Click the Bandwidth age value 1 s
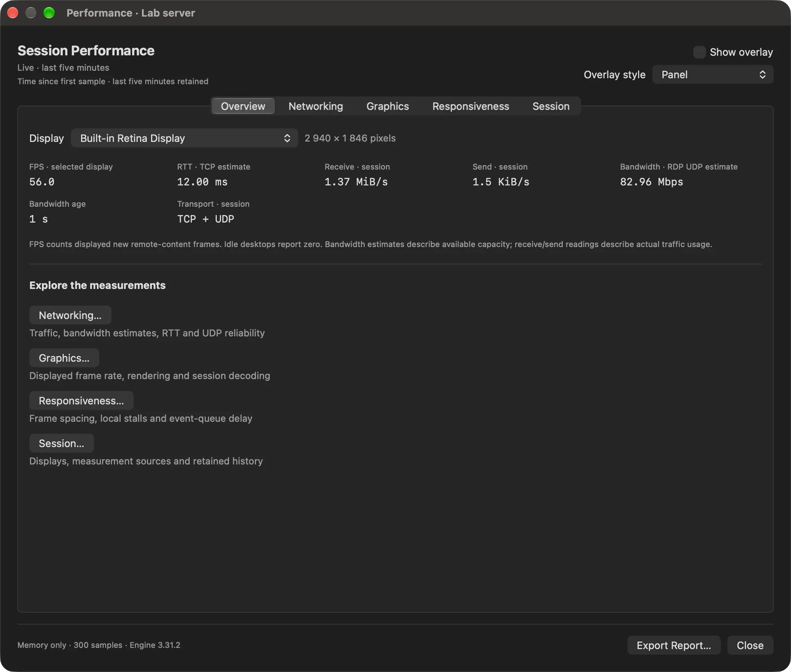The width and height of the screenshot is (791, 672). coord(39,219)
